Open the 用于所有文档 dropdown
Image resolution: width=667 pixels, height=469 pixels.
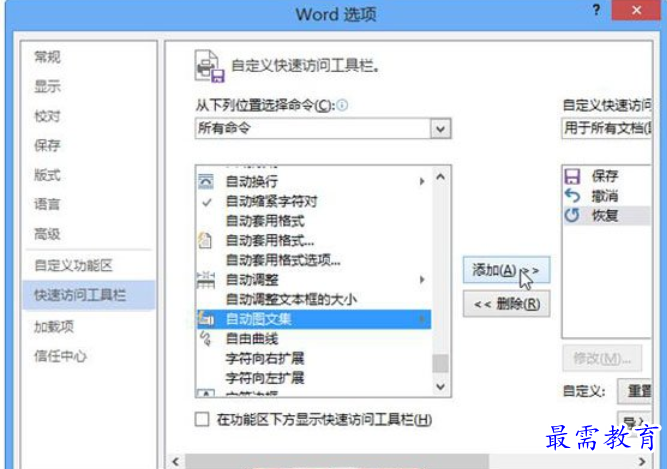[x=607, y=128]
